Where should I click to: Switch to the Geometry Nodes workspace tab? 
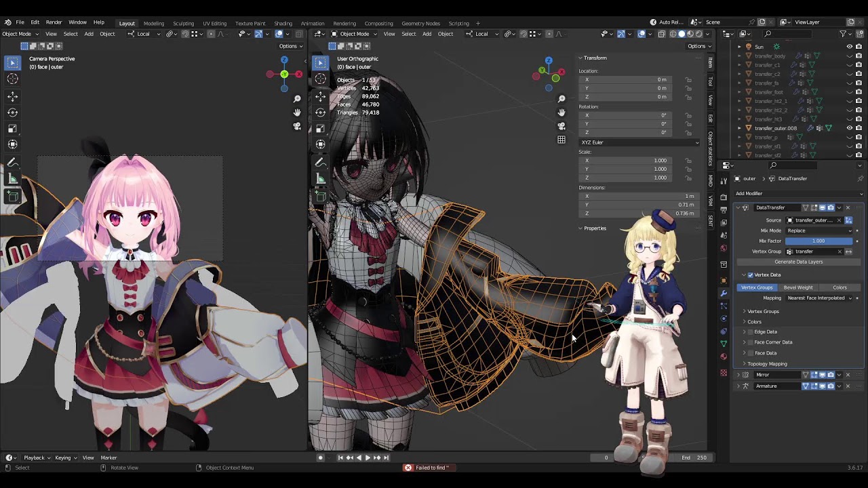click(420, 23)
